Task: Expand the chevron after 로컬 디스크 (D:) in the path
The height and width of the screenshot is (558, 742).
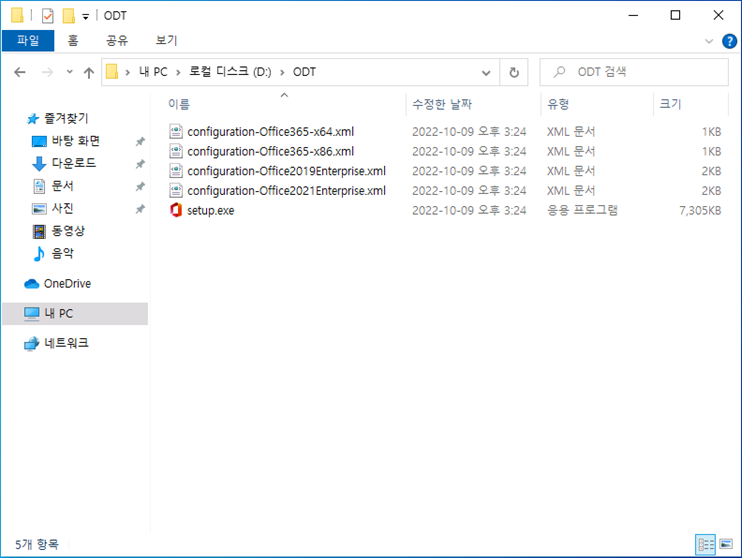Action: 282,72
